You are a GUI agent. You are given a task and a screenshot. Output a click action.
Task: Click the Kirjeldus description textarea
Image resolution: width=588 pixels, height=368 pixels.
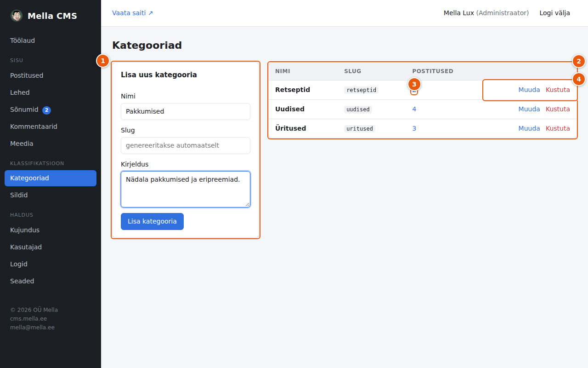[186, 189]
